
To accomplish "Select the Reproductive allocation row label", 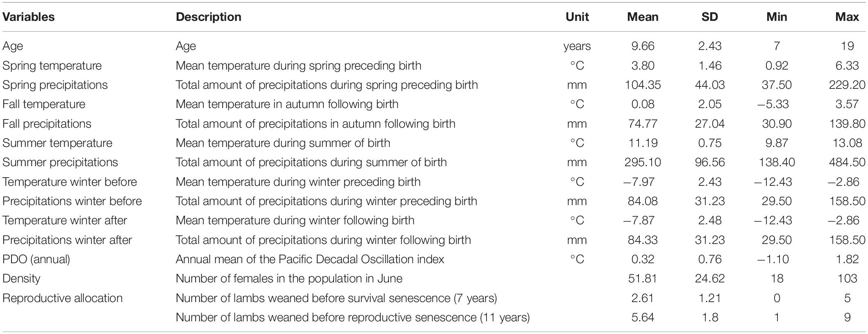I will pos(62,298).
